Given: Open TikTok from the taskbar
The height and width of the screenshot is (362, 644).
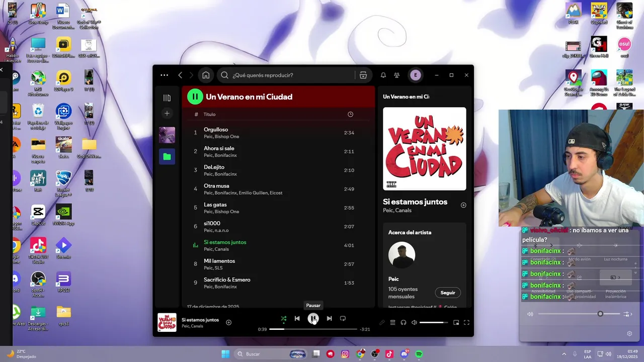Looking at the screenshot, I should (389, 354).
